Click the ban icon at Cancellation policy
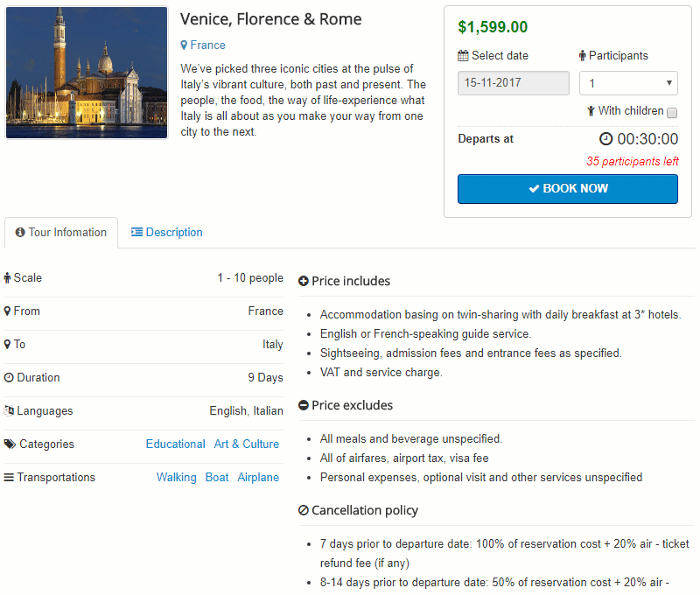Image resolution: width=700 pixels, height=595 pixels. tap(304, 511)
